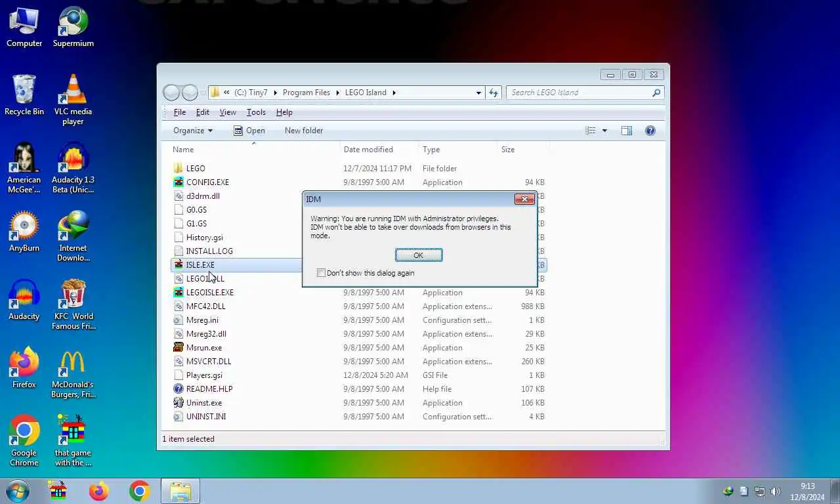Viewport: 840px width, 504px height.
Task: Select Uninst.exe file
Action: click(x=204, y=403)
